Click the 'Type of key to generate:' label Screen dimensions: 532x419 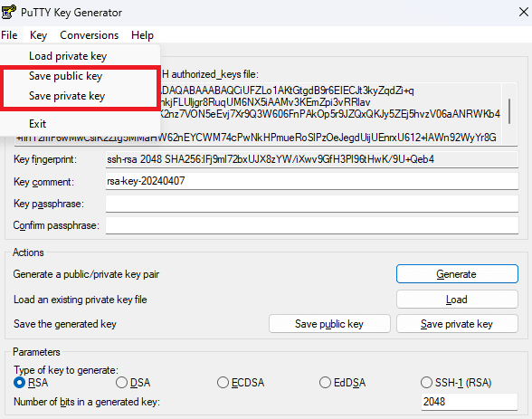click(66, 370)
